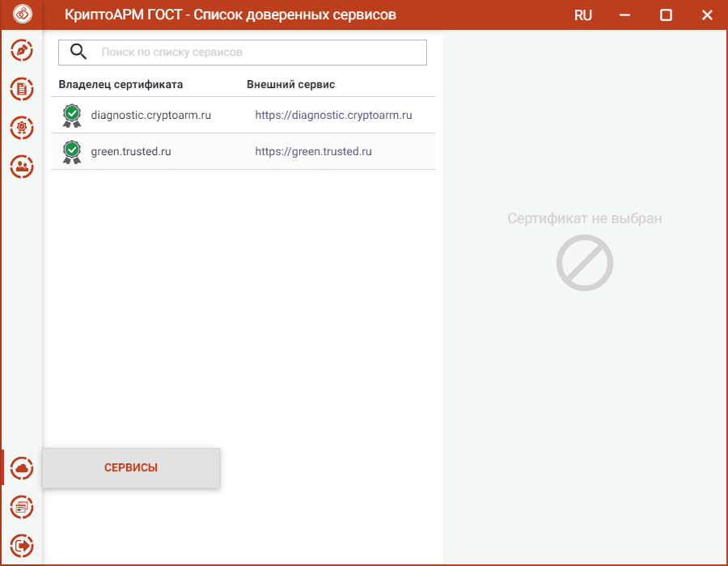Open the signature pen sidebar icon

pos(22,51)
